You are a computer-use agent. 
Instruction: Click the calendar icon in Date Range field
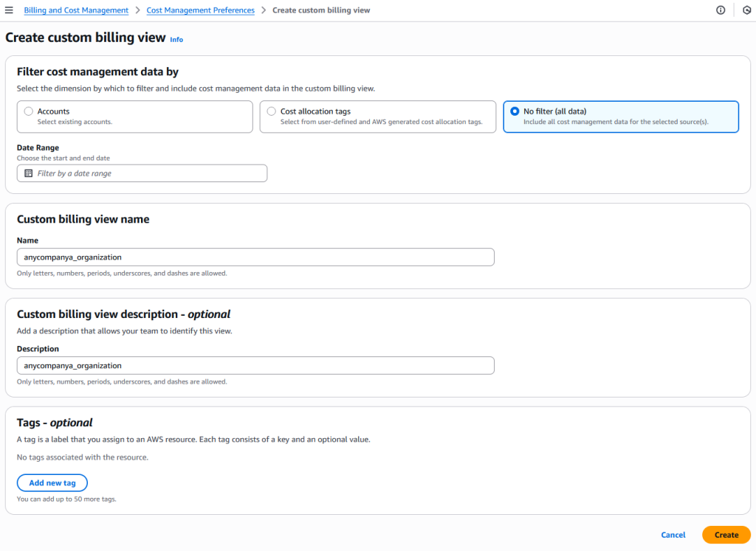(29, 173)
